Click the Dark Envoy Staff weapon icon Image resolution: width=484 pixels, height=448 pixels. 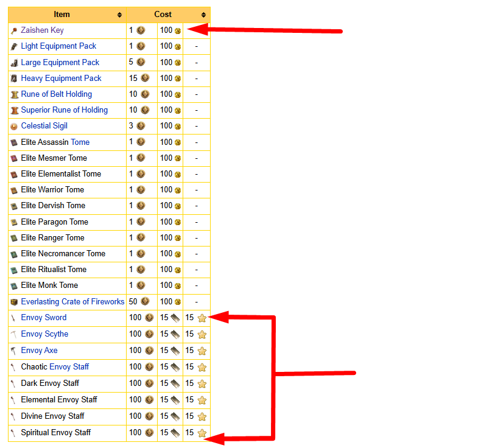point(13,383)
